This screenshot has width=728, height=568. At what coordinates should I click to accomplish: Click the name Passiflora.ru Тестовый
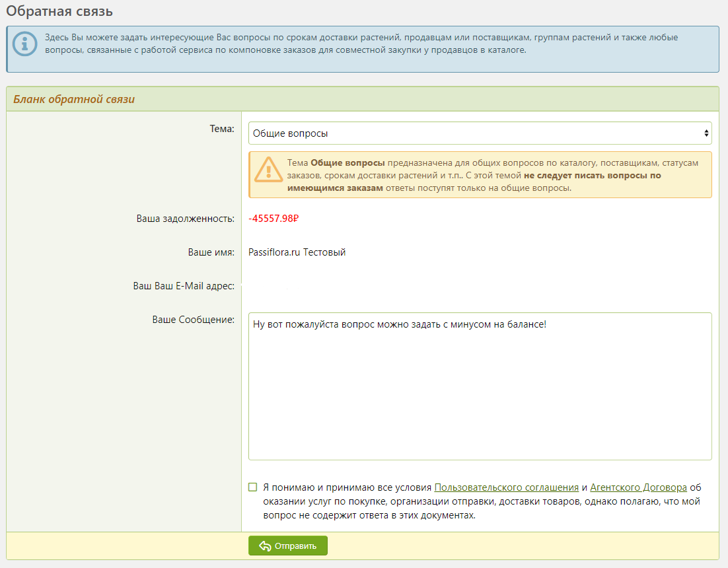(x=297, y=252)
